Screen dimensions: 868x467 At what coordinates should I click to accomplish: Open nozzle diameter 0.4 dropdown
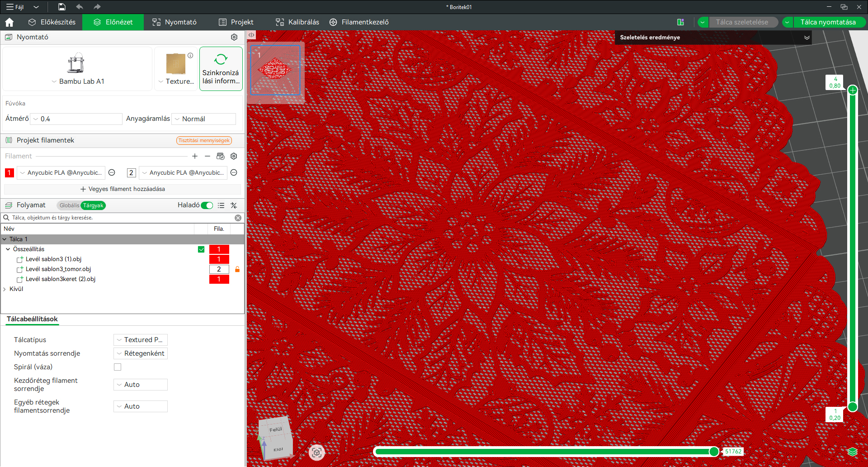click(x=76, y=119)
